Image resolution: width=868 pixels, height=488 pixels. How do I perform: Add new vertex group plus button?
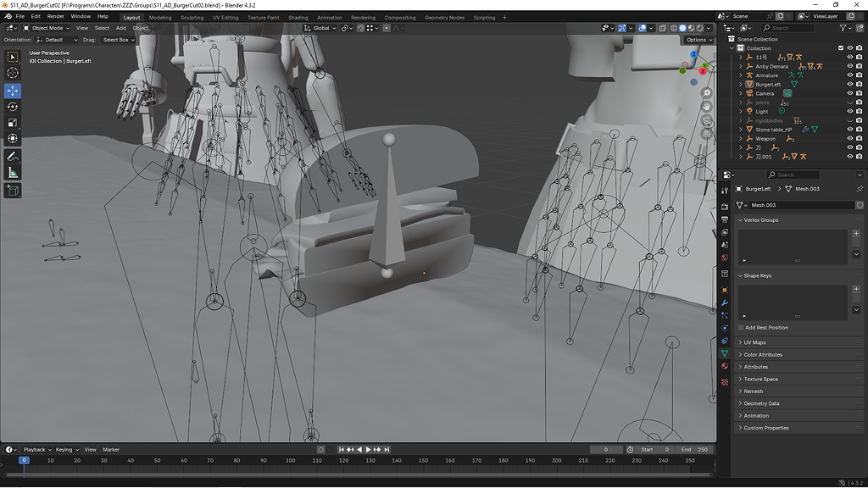(856, 234)
